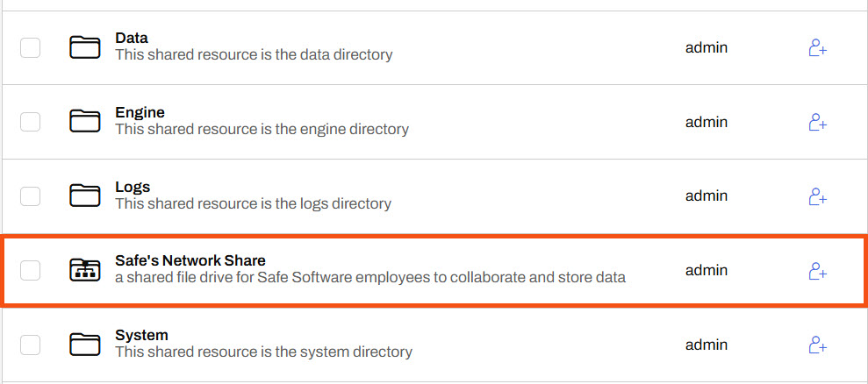Image resolution: width=868 pixels, height=384 pixels.
Task: Tick the Engine resource checkbox
Action: pyautogui.click(x=31, y=122)
